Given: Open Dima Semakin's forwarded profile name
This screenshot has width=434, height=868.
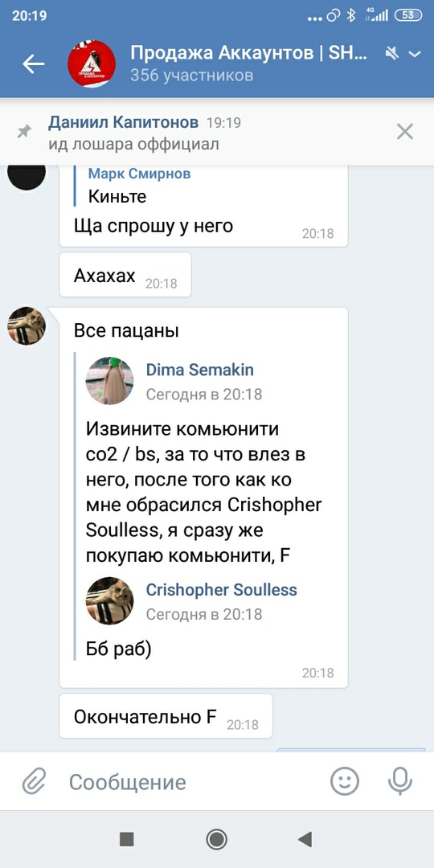Looking at the screenshot, I should pyautogui.click(x=200, y=370).
